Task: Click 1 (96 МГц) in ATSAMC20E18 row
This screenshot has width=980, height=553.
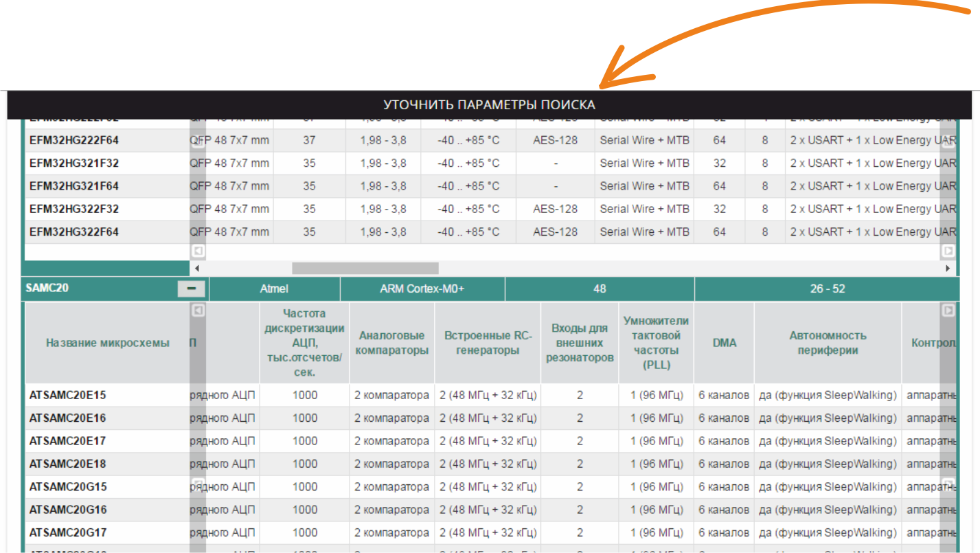Action: 657,464
